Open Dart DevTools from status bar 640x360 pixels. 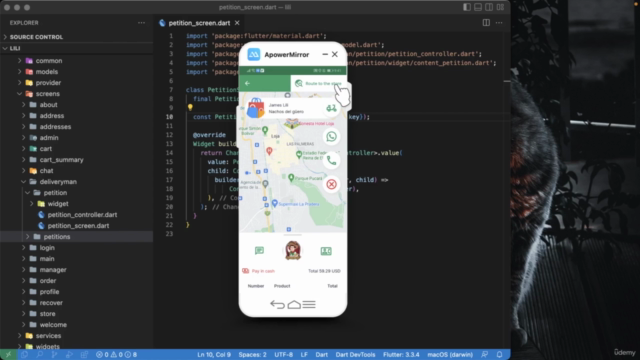pos(355,355)
